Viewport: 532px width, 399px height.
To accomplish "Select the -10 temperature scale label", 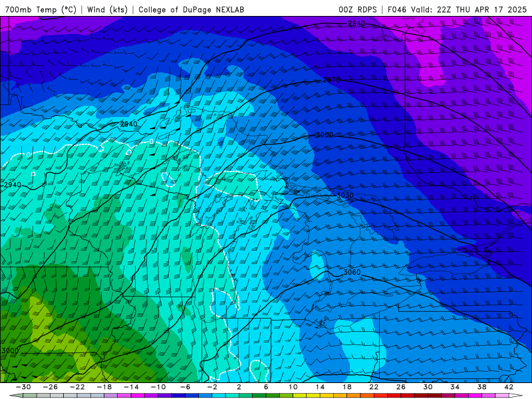I will (x=158, y=387).
